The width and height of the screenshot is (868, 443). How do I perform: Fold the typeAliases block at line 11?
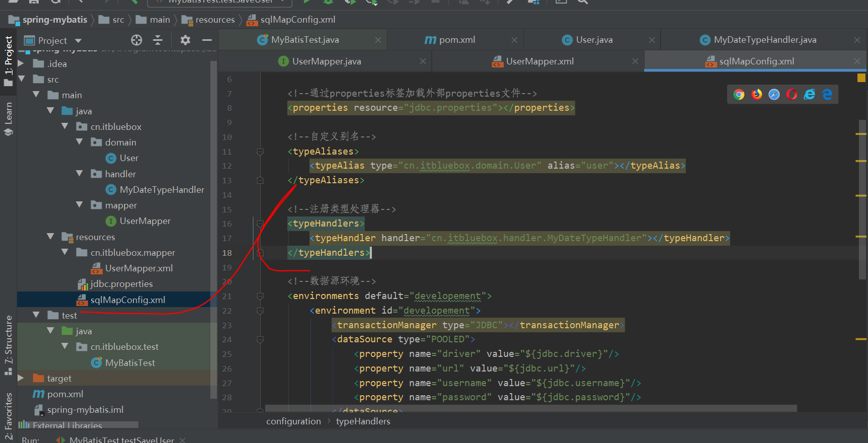click(260, 152)
